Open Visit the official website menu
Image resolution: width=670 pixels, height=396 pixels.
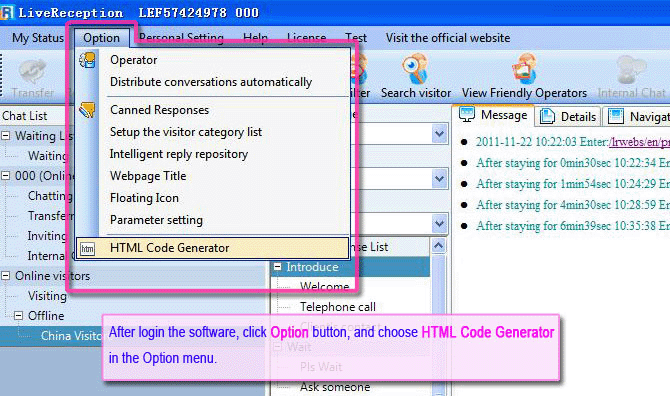point(448,38)
